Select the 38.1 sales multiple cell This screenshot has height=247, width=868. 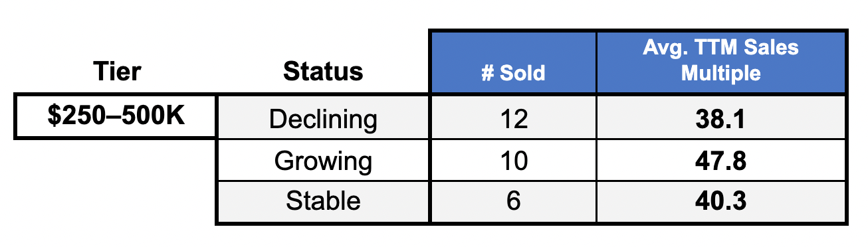pos(721,120)
